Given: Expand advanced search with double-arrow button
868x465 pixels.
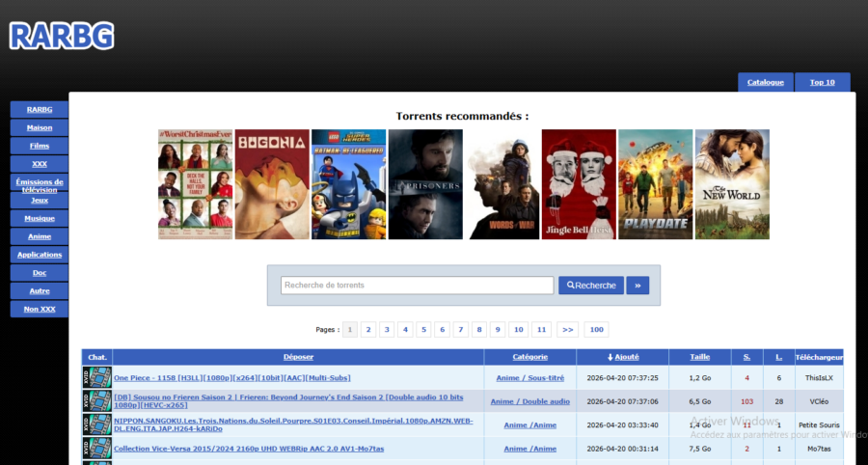Looking at the screenshot, I should pos(637,286).
